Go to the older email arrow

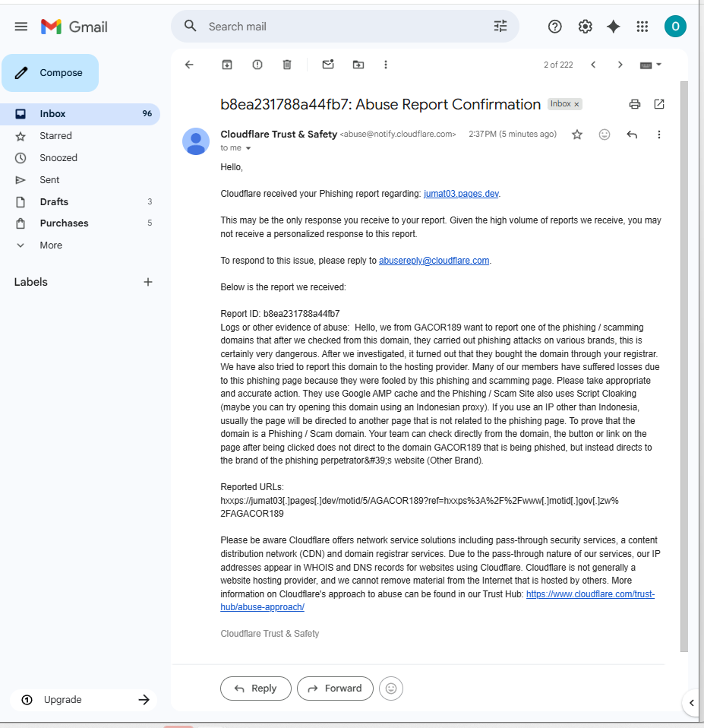620,65
